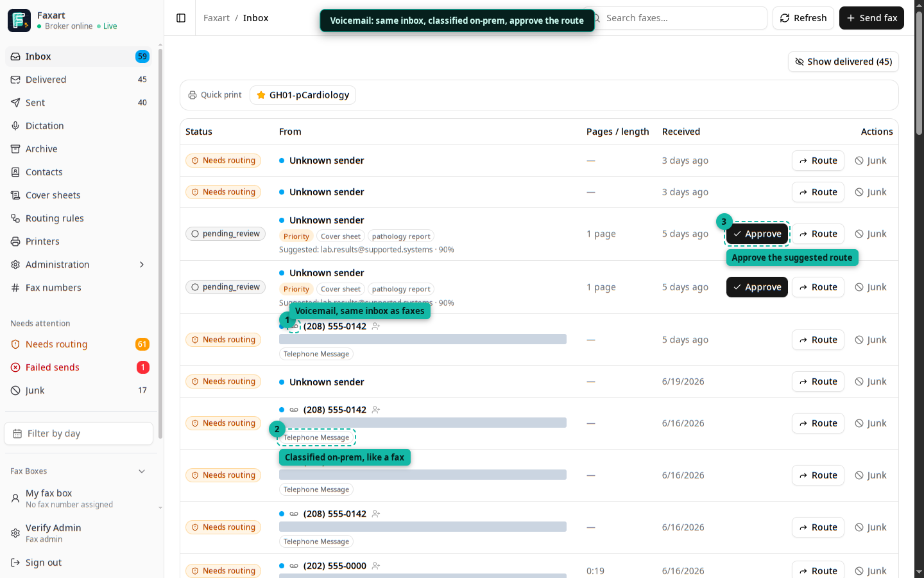Click Telephone Message tag on 5 days ago voicemail
Screen dimensions: 924x578
(x=316, y=354)
